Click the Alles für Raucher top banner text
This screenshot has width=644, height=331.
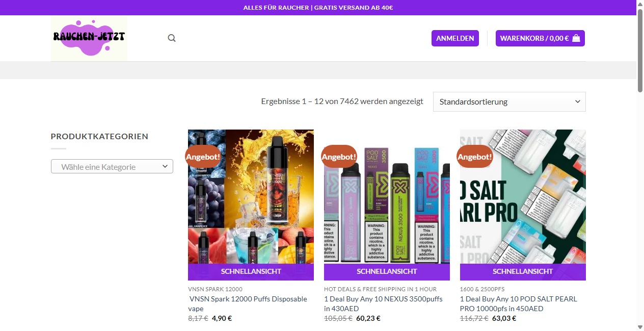click(318, 8)
